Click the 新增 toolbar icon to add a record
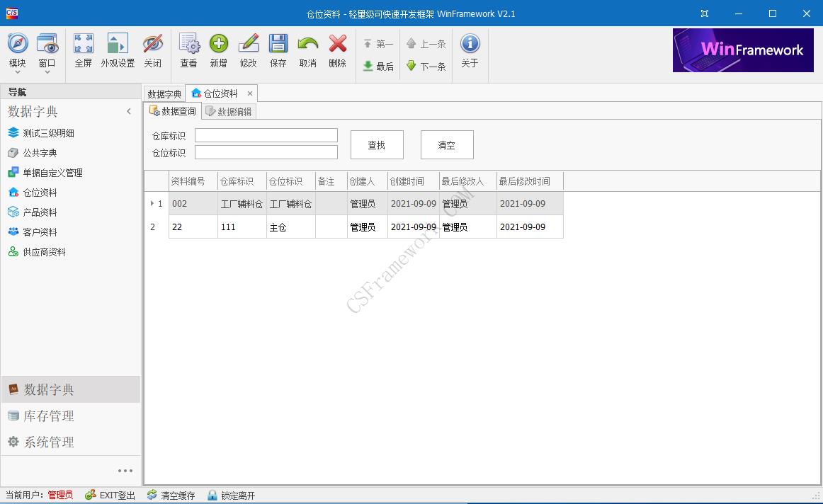 (x=219, y=50)
